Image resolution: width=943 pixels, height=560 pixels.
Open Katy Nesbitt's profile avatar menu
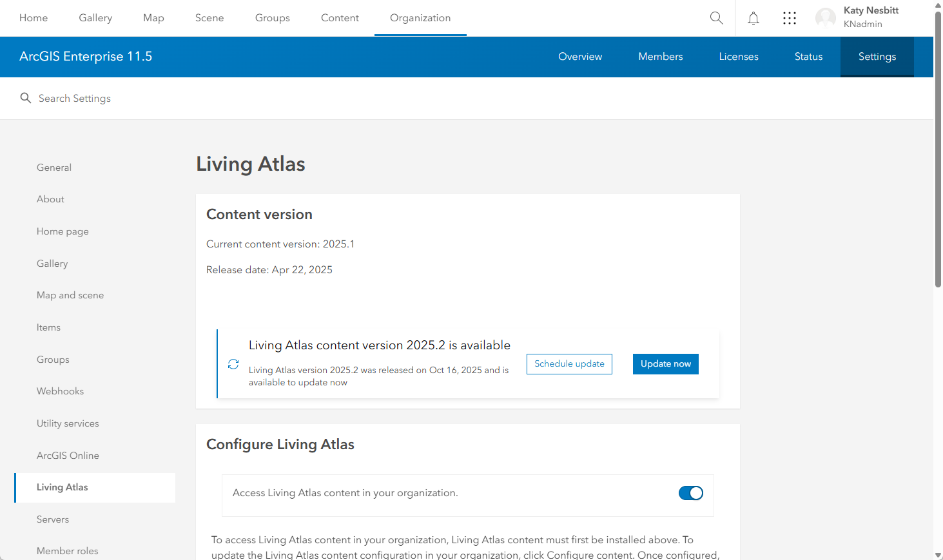826,18
